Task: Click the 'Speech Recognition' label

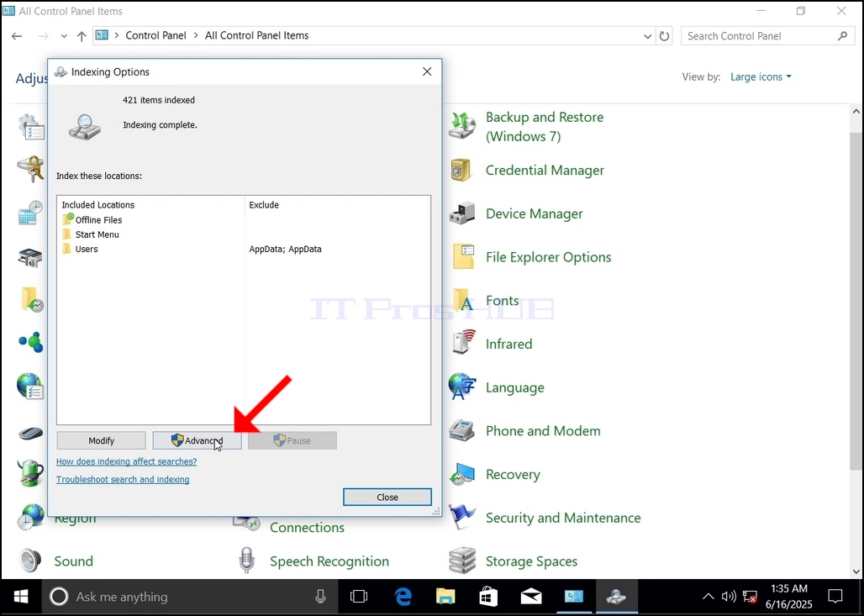Action: click(x=329, y=561)
